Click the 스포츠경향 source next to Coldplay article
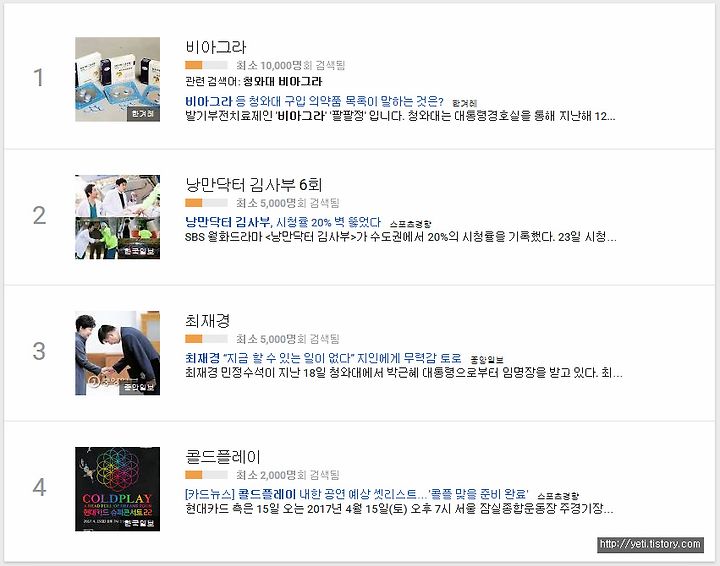The image size is (720, 566). point(558,496)
